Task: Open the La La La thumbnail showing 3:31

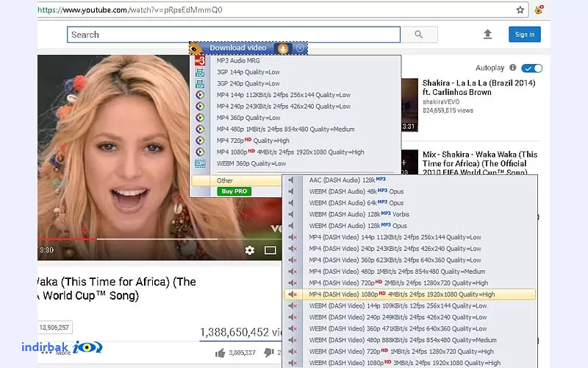Action: pos(409,105)
